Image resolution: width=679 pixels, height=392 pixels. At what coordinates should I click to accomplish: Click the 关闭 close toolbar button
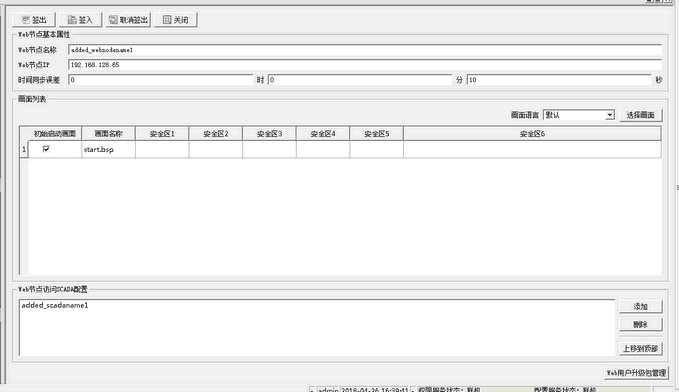tap(176, 20)
